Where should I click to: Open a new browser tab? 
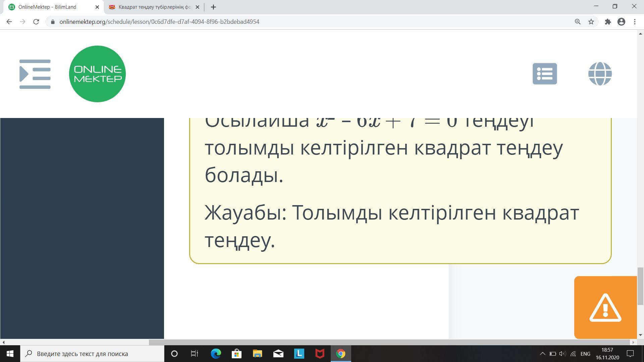213,7
